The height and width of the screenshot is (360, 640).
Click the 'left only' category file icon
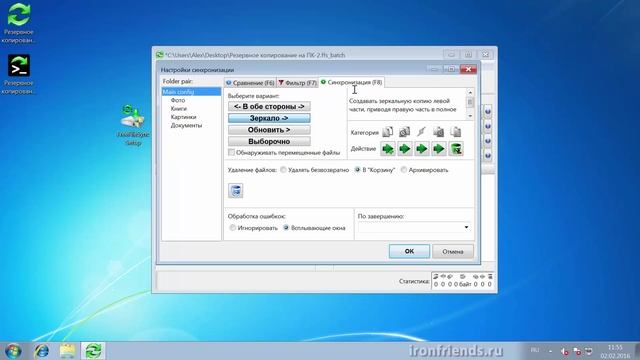pos(387,132)
